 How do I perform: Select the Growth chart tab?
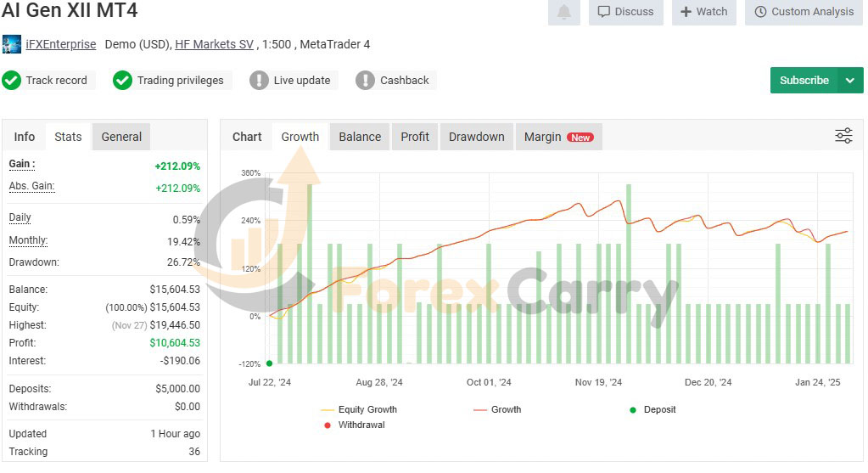coord(300,137)
